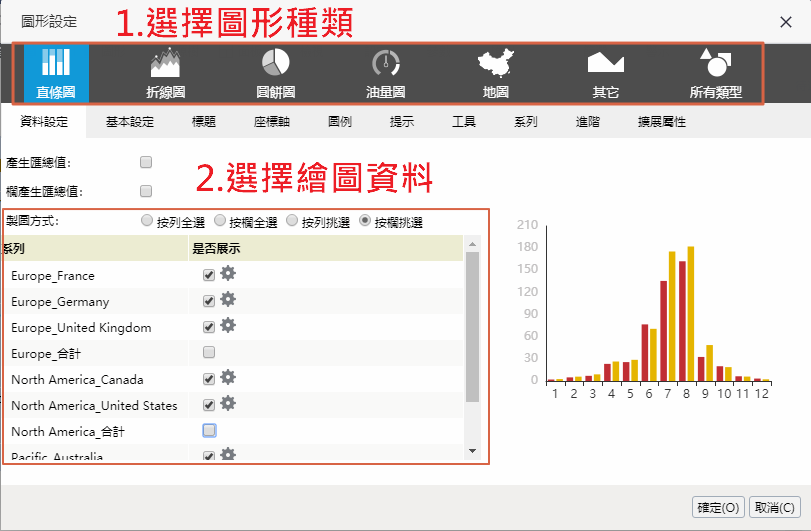Choose the 按列挑選 radio option
811x531 pixels.
click(x=292, y=220)
